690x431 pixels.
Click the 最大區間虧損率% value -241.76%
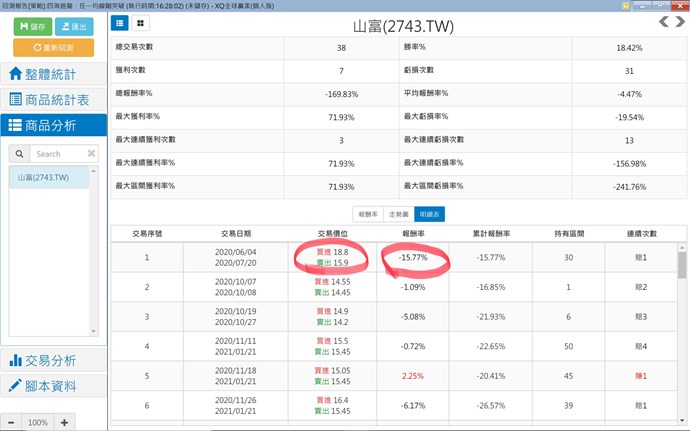pos(629,187)
